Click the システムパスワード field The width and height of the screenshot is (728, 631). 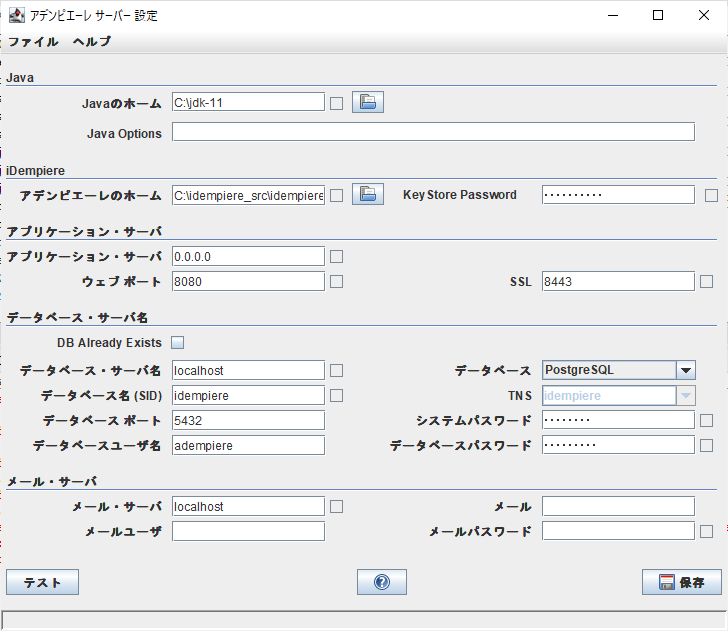point(618,420)
